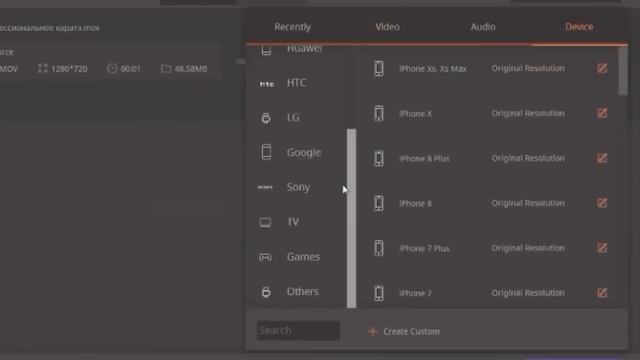
Task: Click the Games controller icon
Action: [265, 257]
